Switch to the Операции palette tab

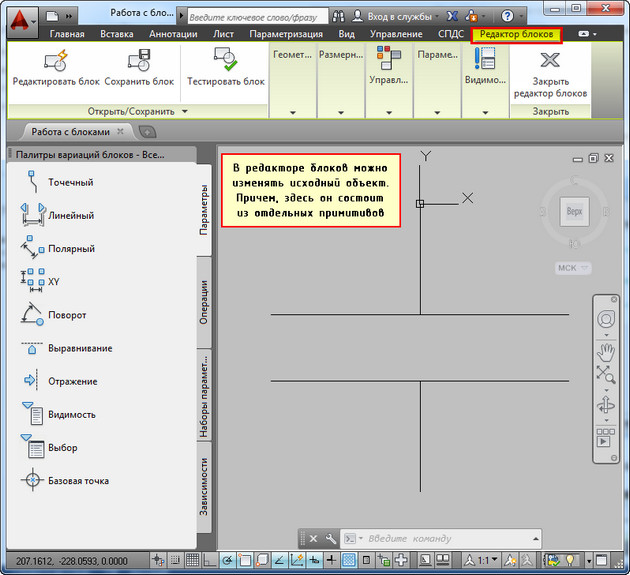click(x=204, y=302)
